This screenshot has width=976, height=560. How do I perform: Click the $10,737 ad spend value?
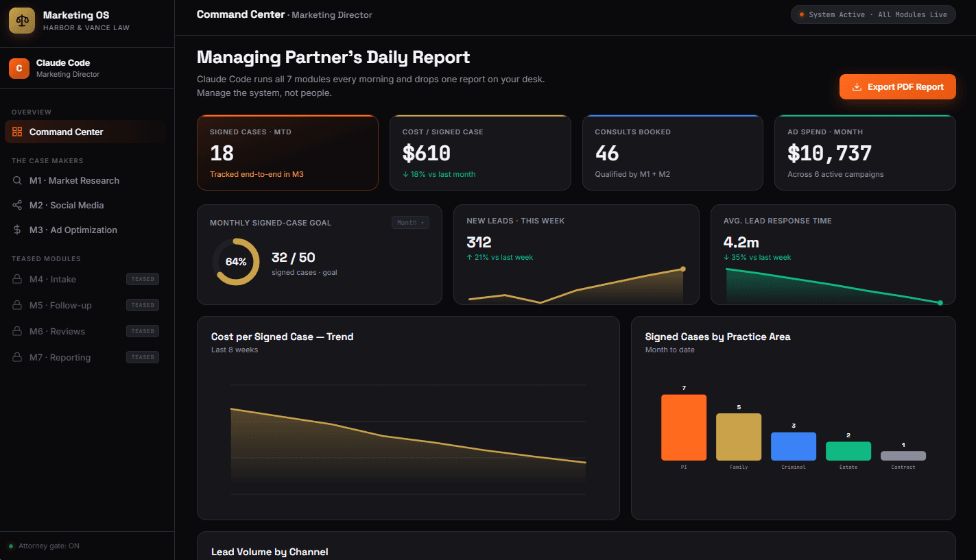(x=829, y=153)
